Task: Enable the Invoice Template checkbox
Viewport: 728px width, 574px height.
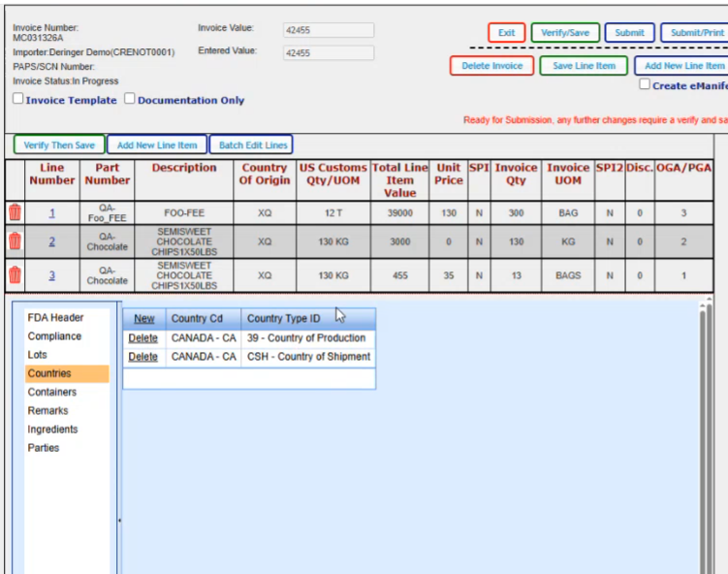Action: click(18, 100)
